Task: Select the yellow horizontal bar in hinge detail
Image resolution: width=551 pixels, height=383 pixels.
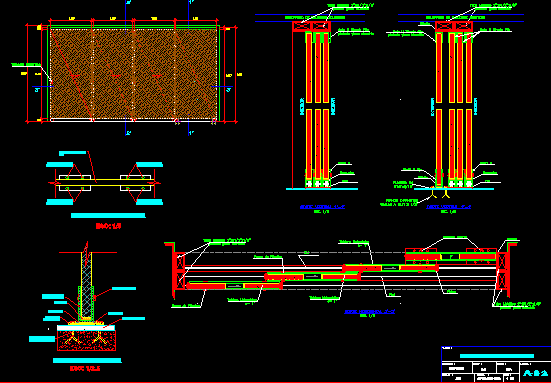Action: click(105, 183)
